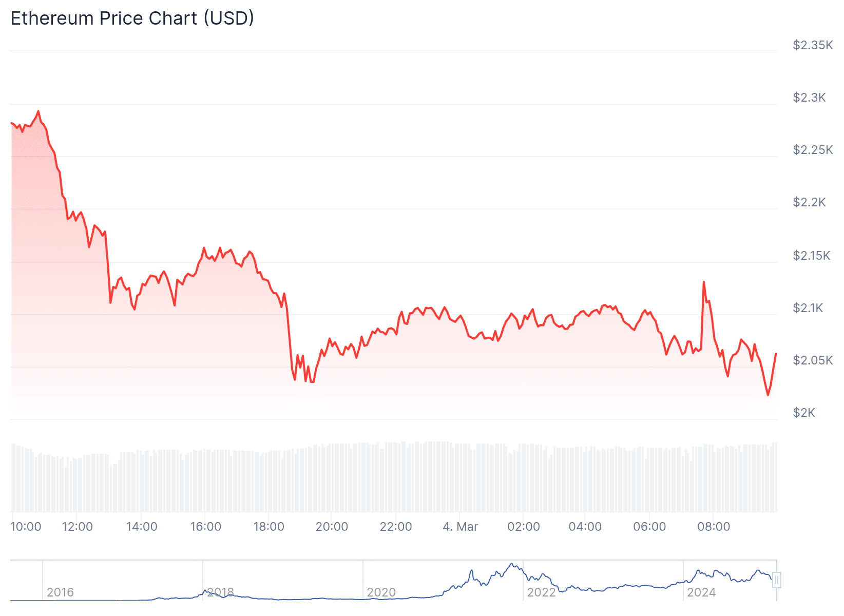
Task: Click the 'Ethereum Price Chart (USD)' title
Action: (x=132, y=18)
